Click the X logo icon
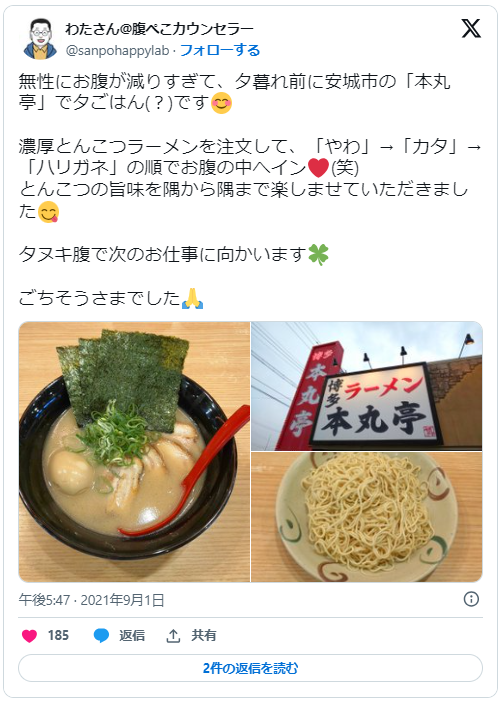 click(x=471, y=29)
